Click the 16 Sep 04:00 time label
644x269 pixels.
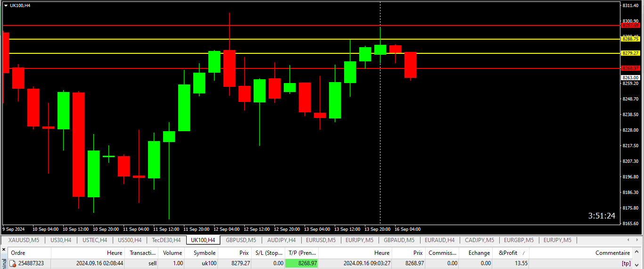(x=408, y=229)
